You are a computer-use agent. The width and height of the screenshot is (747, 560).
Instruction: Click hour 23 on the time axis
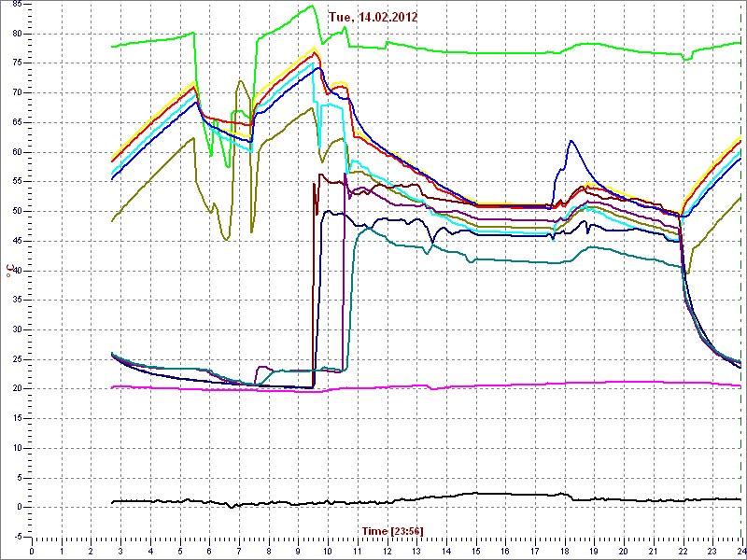(712, 552)
